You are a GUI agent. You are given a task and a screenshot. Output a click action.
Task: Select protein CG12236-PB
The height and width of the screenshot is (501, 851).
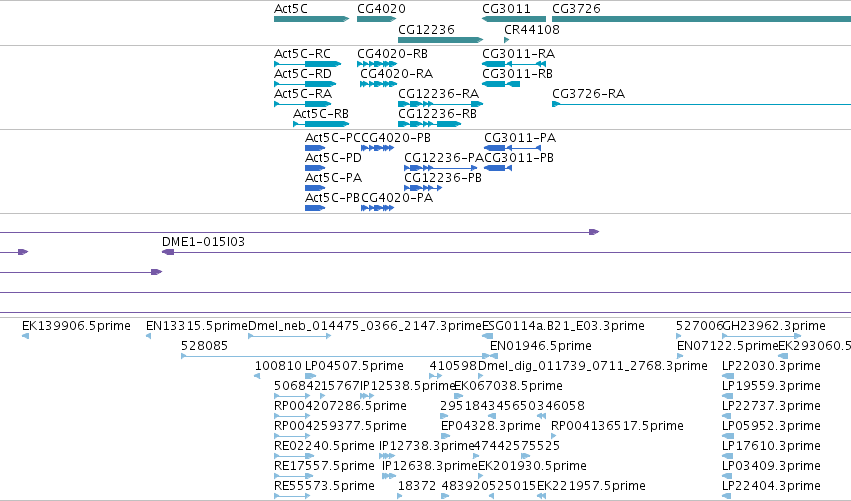point(423,188)
